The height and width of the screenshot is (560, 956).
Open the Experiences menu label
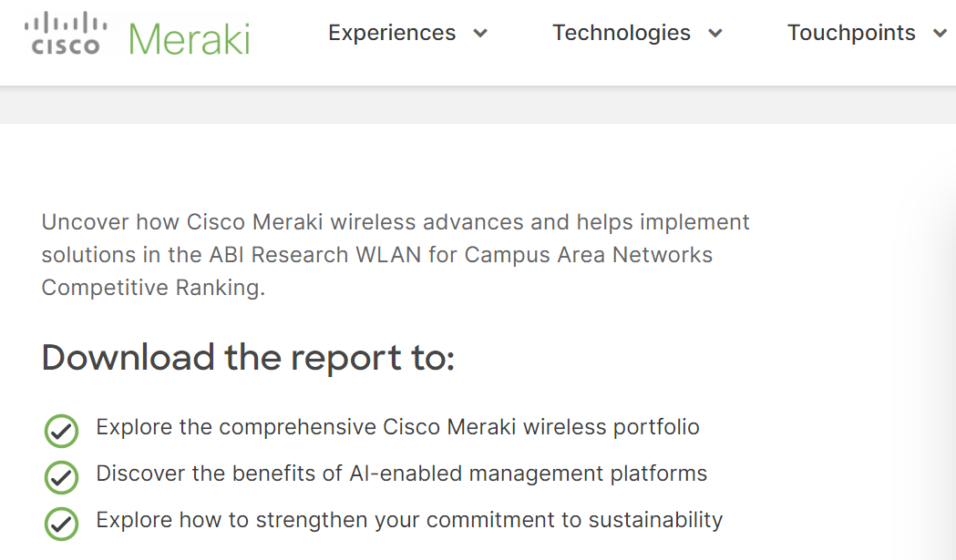pos(392,33)
